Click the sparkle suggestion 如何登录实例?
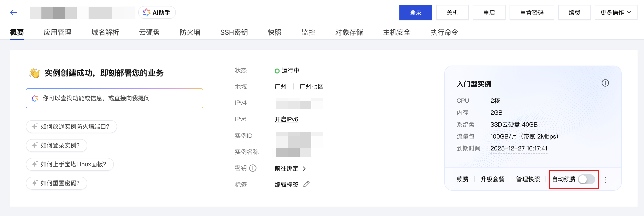 click(x=57, y=145)
